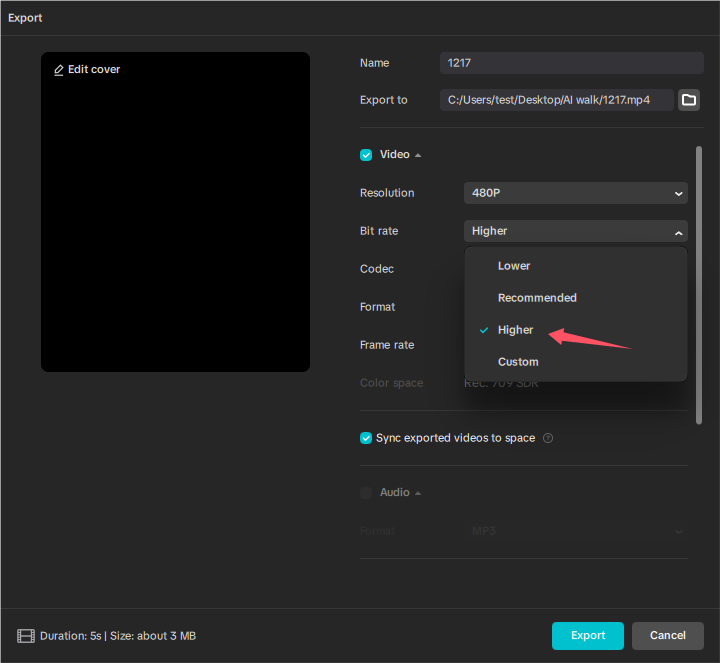Click the settings panel vertical scrollbar
Viewport: 720px width, 663px height.
699,285
